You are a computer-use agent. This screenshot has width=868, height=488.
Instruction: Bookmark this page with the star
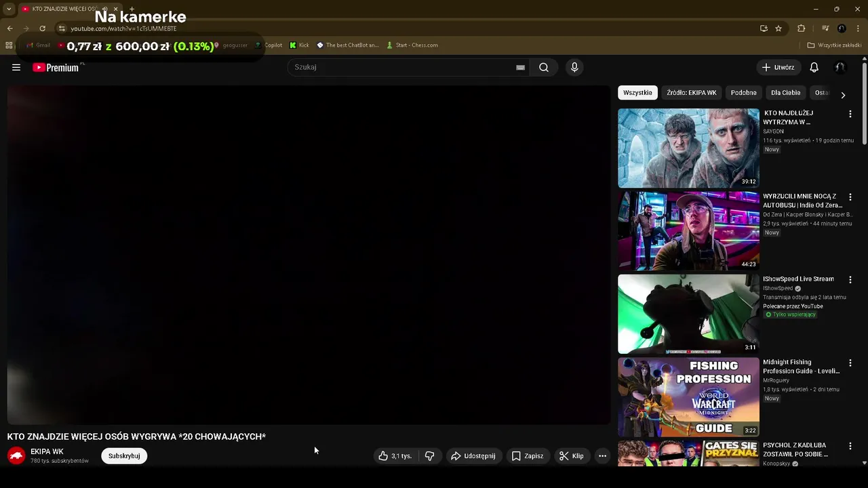click(778, 28)
